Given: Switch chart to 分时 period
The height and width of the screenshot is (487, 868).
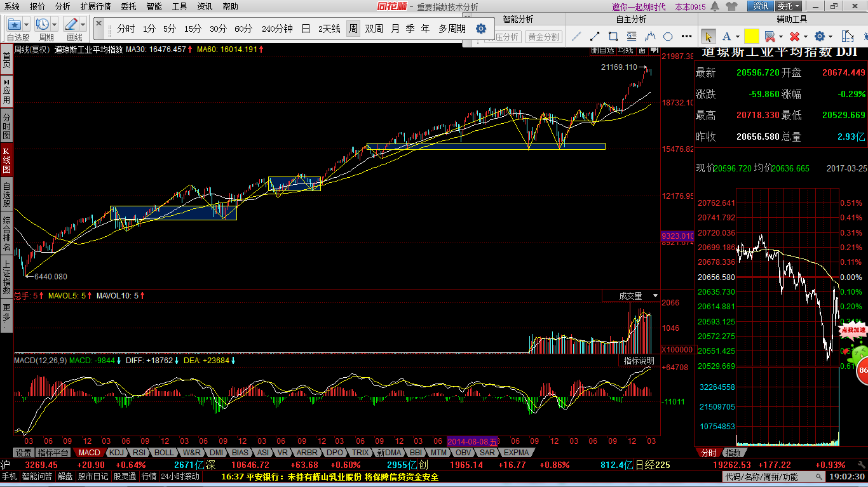Looking at the screenshot, I should 126,29.
